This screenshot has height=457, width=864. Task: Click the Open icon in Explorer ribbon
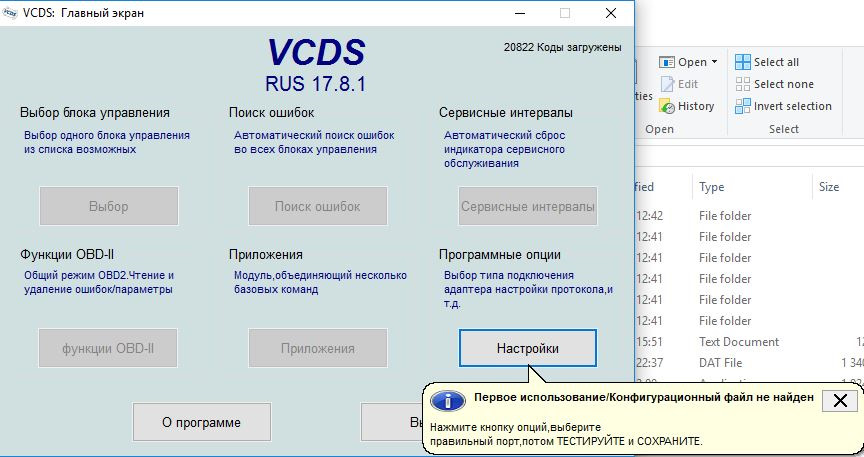667,62
